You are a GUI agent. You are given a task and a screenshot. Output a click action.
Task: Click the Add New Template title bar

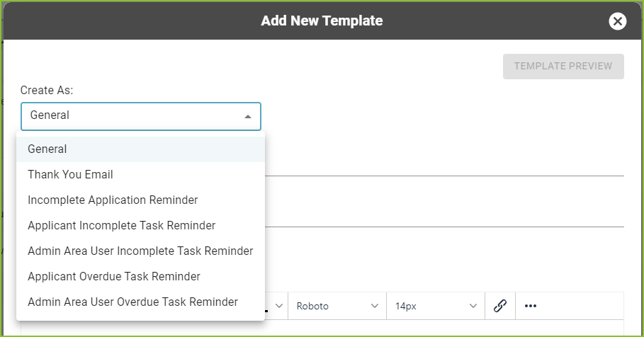pos(322,21)
